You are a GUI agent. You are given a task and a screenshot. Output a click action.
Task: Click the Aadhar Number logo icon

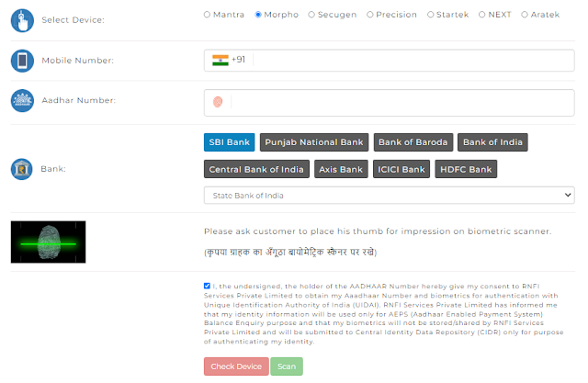(x=22, y=100)
